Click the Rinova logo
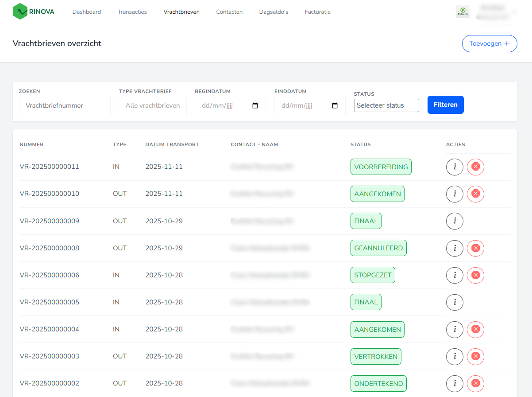The image size is (532, 397). pyautogui.click(x=34, y=12)
